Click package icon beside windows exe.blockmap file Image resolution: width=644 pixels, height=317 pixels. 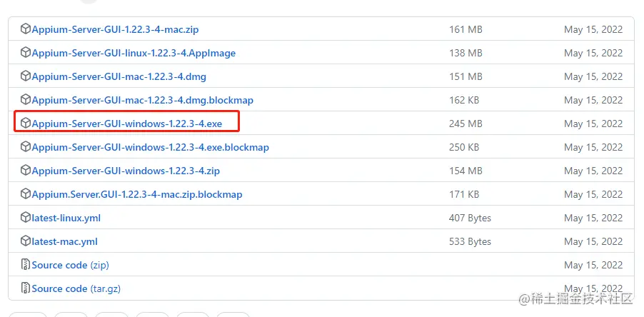26,146
